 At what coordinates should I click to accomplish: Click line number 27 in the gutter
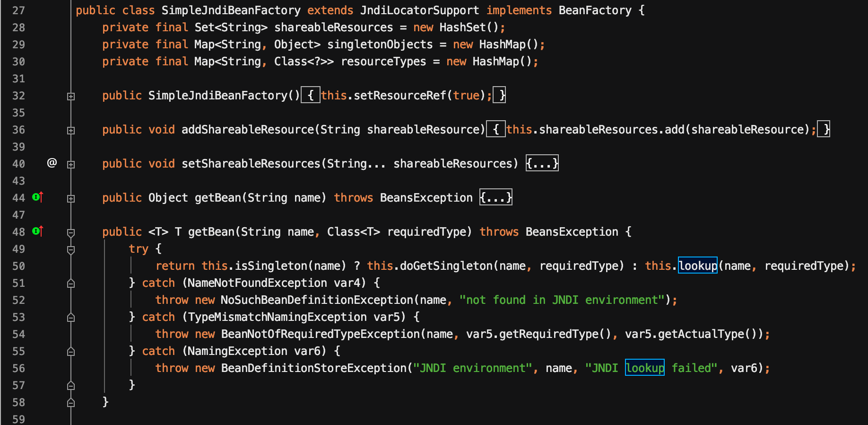18,10
